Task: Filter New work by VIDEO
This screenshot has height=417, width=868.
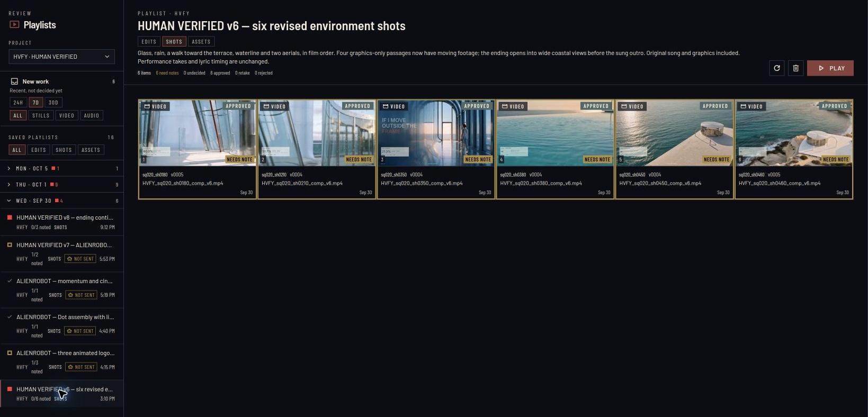Action: (x=67, y=115)
